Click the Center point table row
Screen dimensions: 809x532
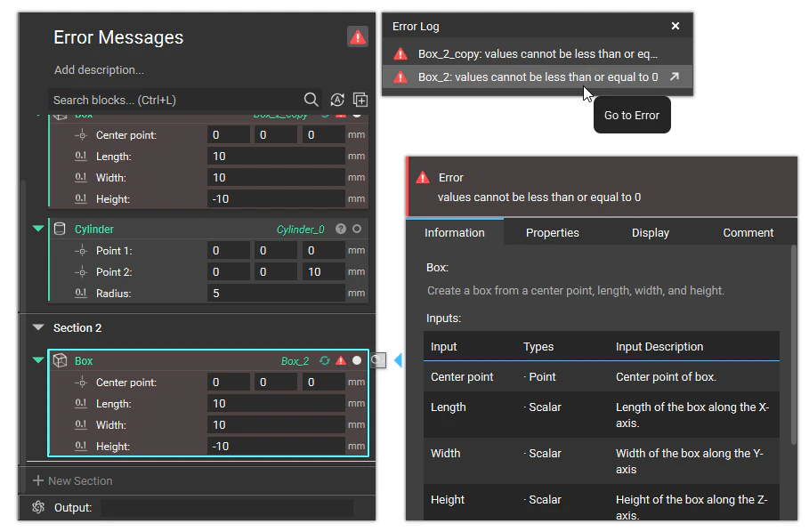(x=602, y=377)
